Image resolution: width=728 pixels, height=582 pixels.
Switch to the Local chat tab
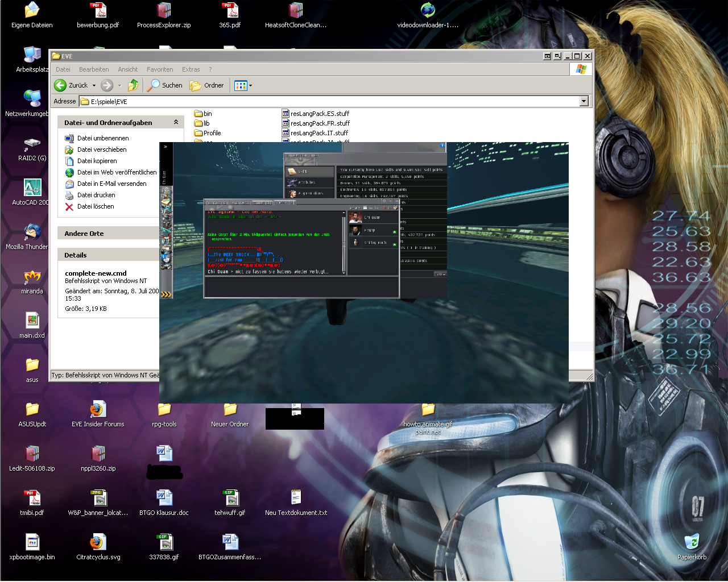pos(217,202)
